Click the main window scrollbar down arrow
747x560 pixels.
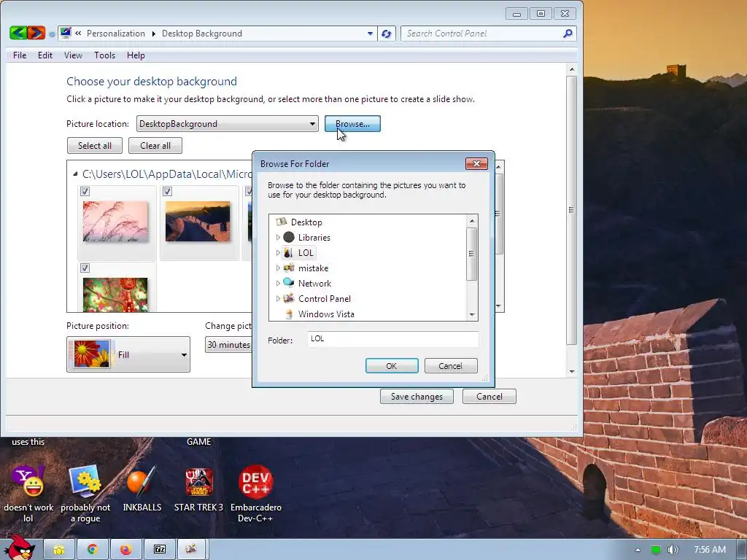click(572, 371)
